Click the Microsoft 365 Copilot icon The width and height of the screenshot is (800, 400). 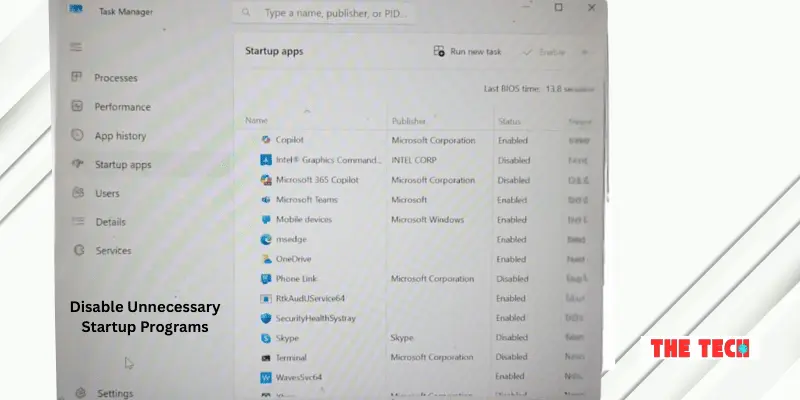[266, 180]
